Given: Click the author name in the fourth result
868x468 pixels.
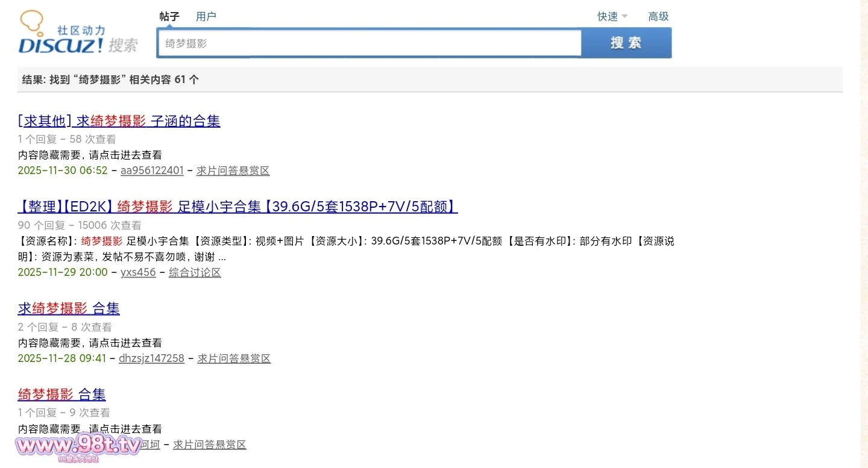Looking at the screenshot, I should point(149,445).
